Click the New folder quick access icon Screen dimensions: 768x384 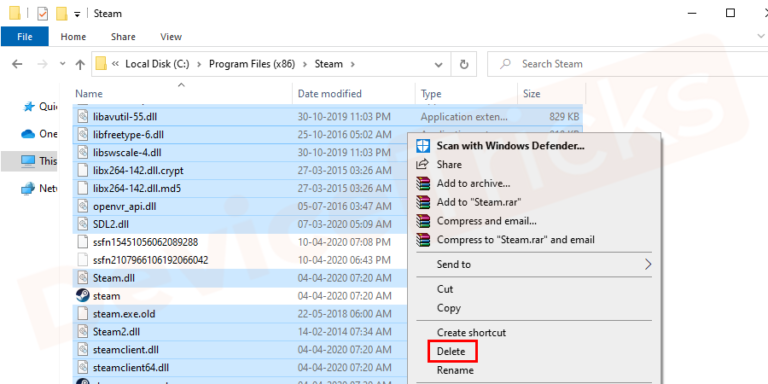[x=61, y=14]
